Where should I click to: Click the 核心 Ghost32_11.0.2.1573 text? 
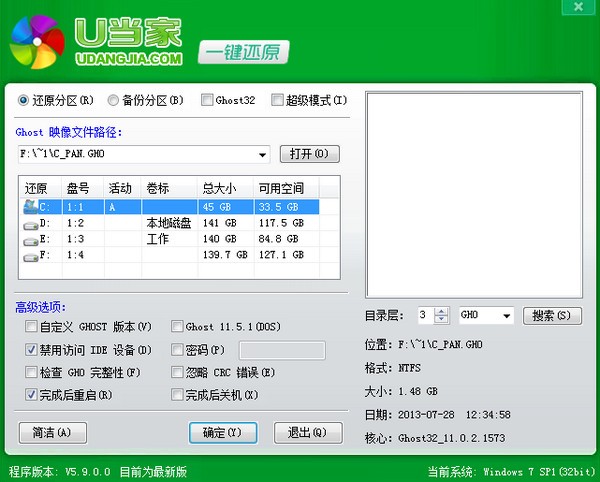pos(435,438)
